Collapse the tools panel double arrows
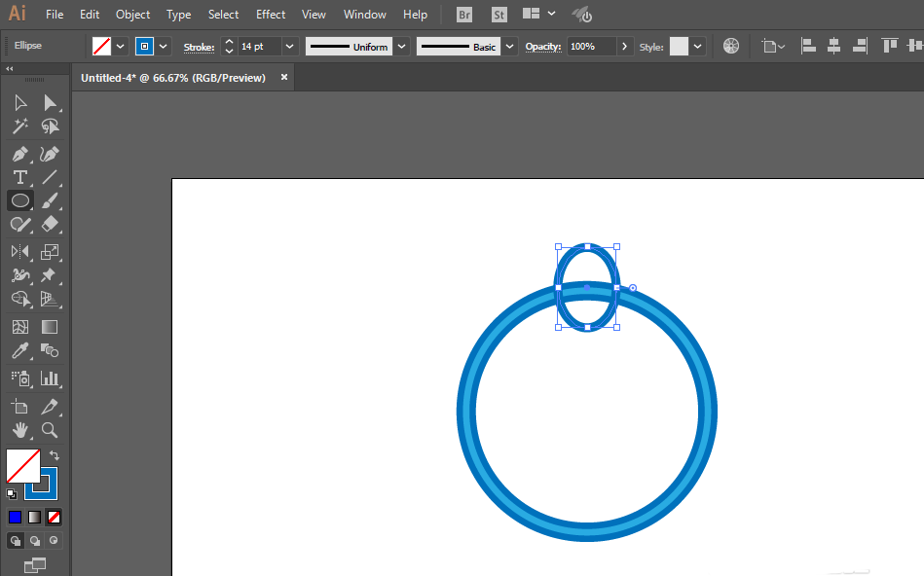 pyautogui.click(x=10, y=69)
